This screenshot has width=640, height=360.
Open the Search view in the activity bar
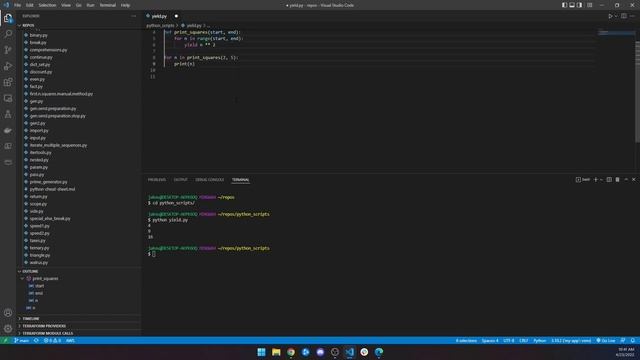click(8, 34)
